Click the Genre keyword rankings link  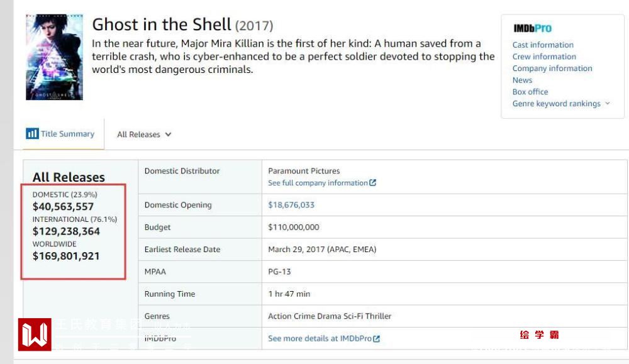556,104
